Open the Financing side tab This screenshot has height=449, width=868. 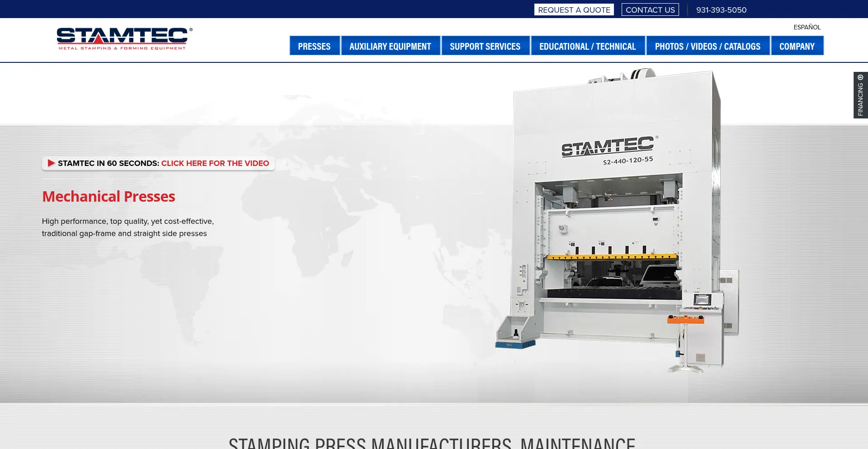860,95
